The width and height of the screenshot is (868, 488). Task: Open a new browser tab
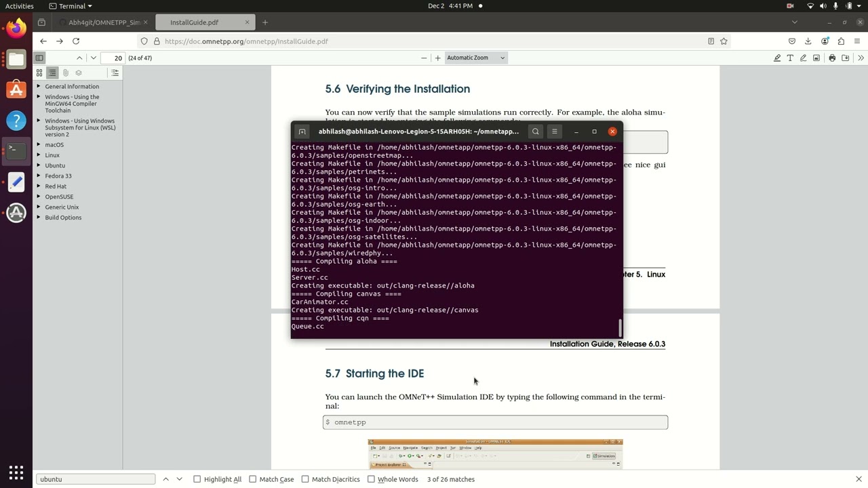[x=265, y=22]
